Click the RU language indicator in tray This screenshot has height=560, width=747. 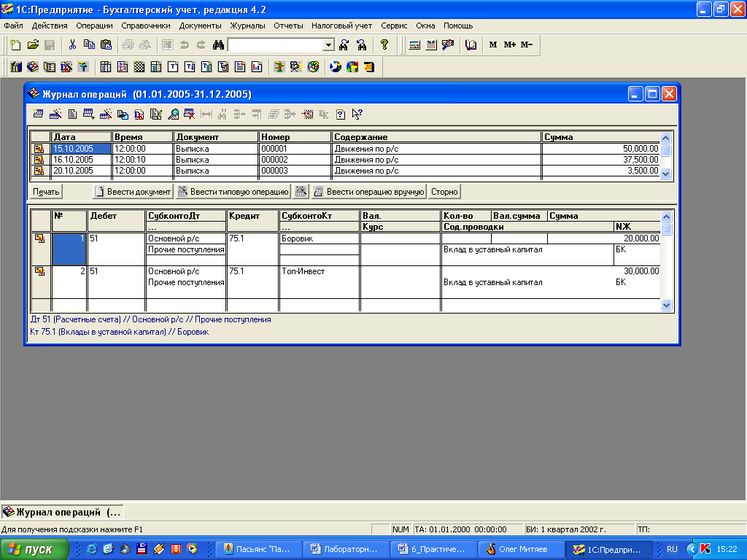tap(672, 549)
